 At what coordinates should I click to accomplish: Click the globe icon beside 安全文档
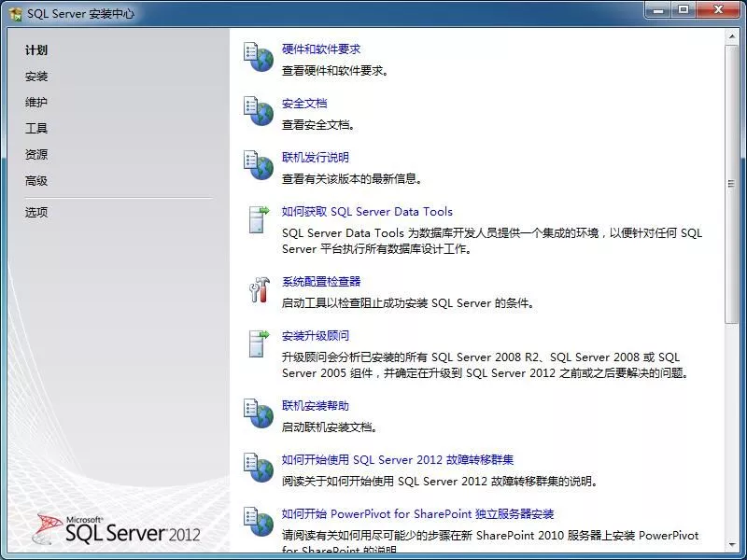[259, 110]
